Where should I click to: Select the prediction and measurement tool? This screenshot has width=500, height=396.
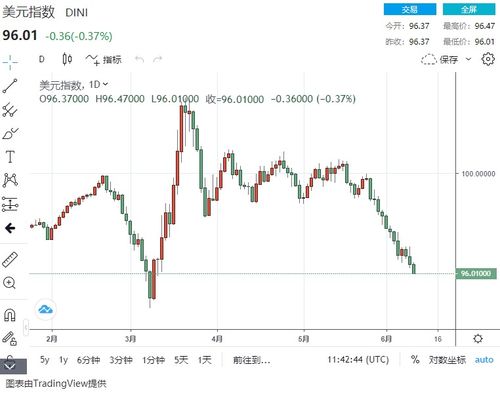tap(10, 204)
